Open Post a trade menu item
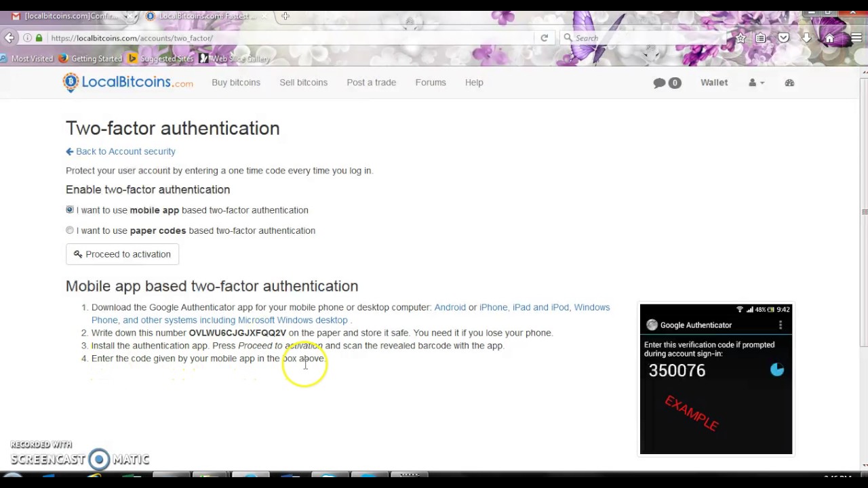The image size is (868, 488). (372, 83)
